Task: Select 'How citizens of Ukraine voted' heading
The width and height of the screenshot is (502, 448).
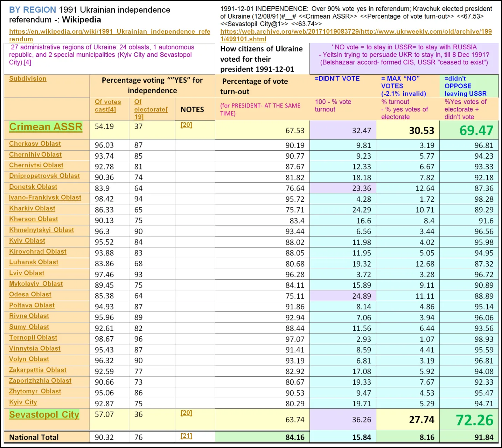Action: point(262,59)
